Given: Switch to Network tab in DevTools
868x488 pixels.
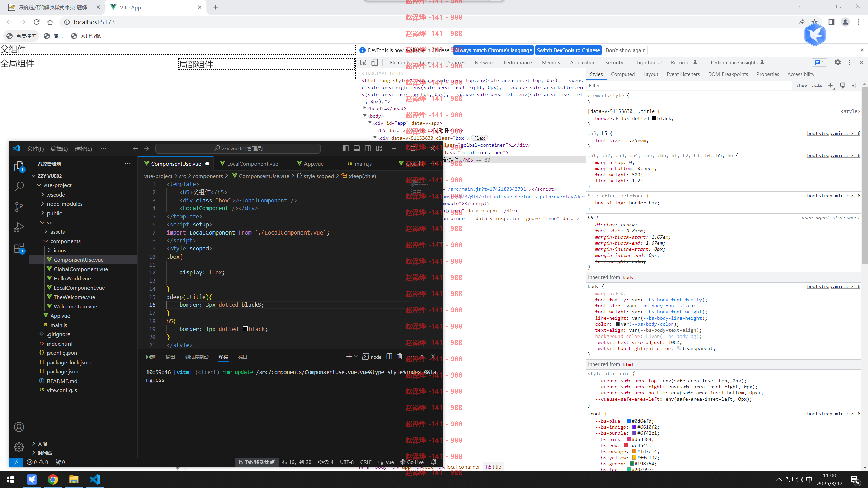Looking at the screenshot, I should coord(484,63).
